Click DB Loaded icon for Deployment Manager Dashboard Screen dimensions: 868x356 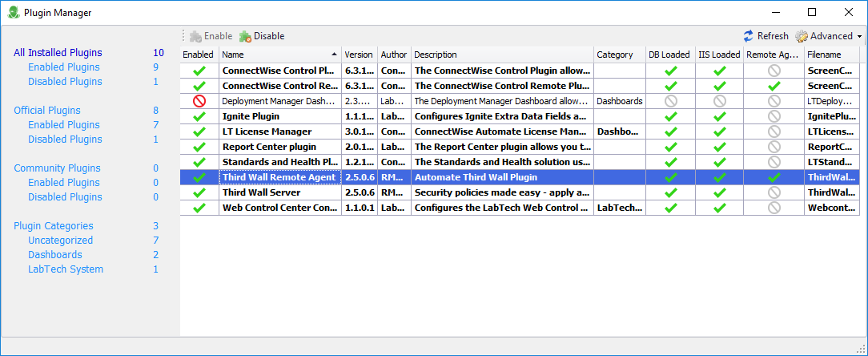point(671,101)
